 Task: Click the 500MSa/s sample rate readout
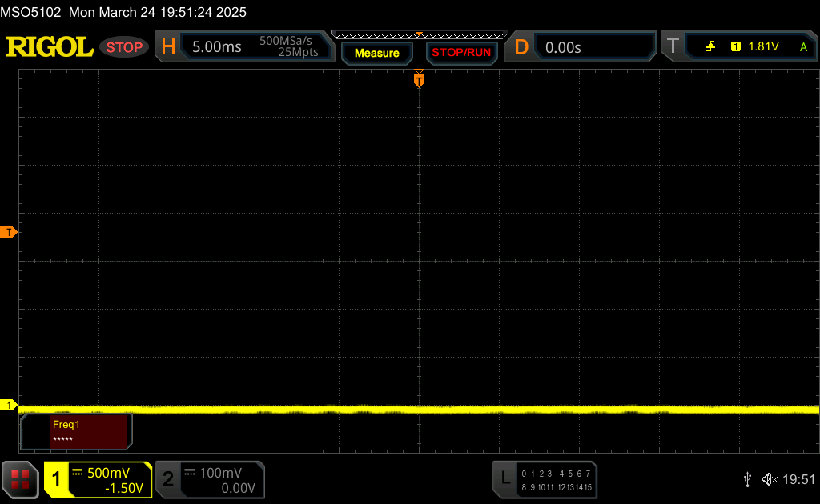click(x=286, y=41)
